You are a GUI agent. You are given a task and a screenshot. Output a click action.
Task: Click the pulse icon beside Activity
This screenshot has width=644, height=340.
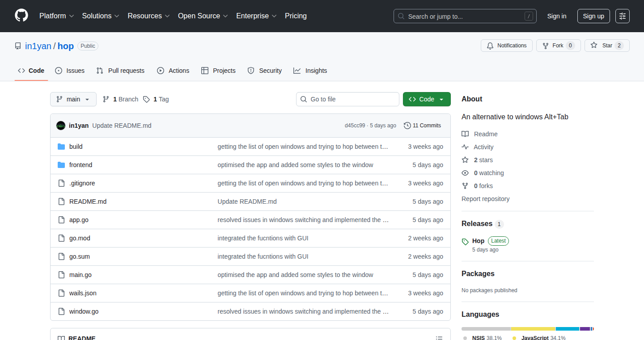tap(465, 147)
